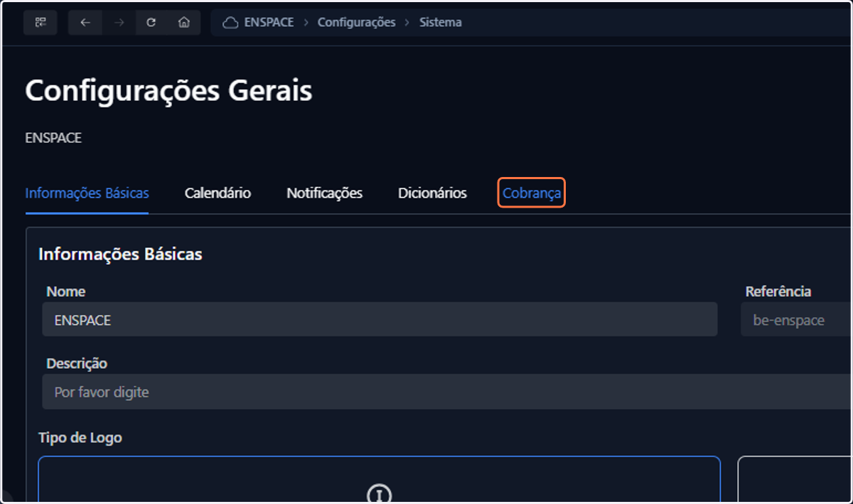This screenshot has width=853, height=504.
Task: Go back with the left arrow
Action: pyautogui.click(x=85, y=23)
